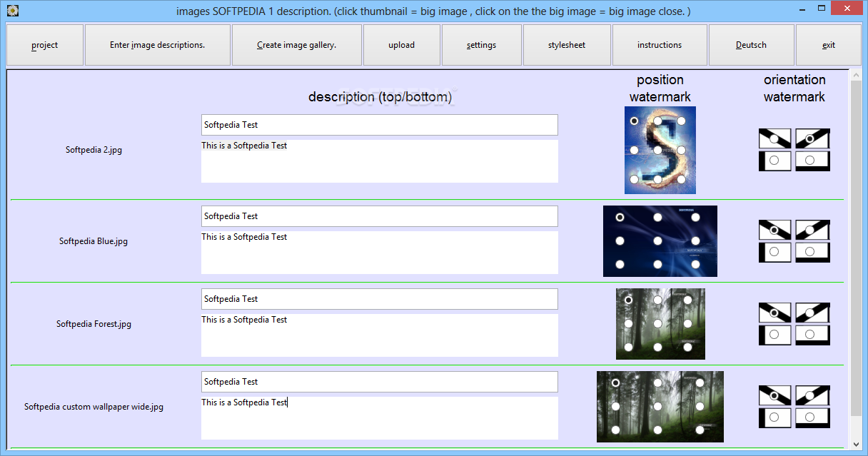
Task: Select top-right watermark position on Softpedia Blue.jpg thumbnail
Action: (695, 217)
